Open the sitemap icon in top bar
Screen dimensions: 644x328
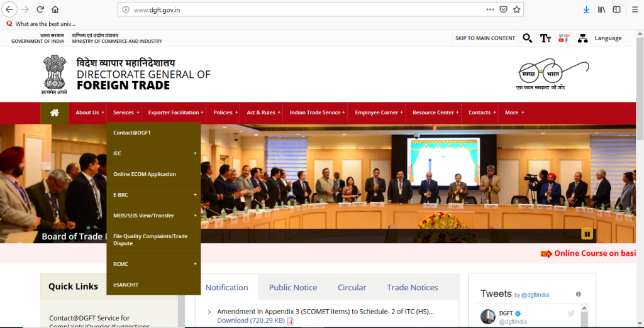tap(582, 38)
